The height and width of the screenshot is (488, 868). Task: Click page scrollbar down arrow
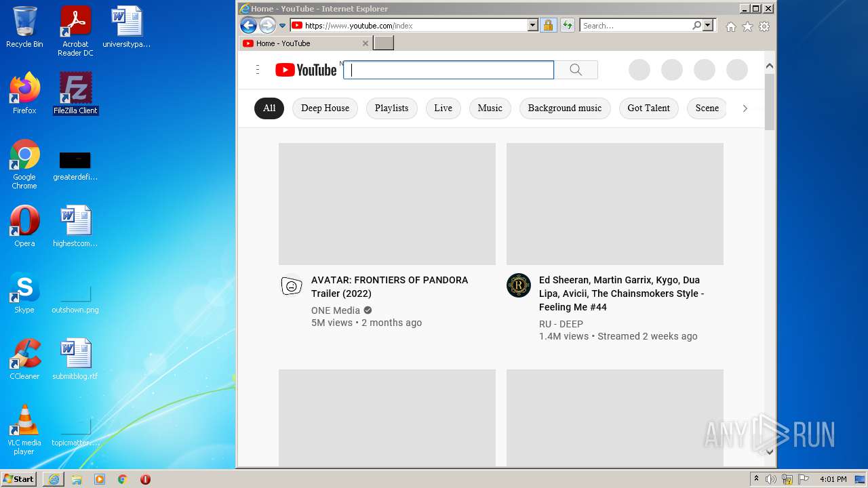click(x=769, y=451)
